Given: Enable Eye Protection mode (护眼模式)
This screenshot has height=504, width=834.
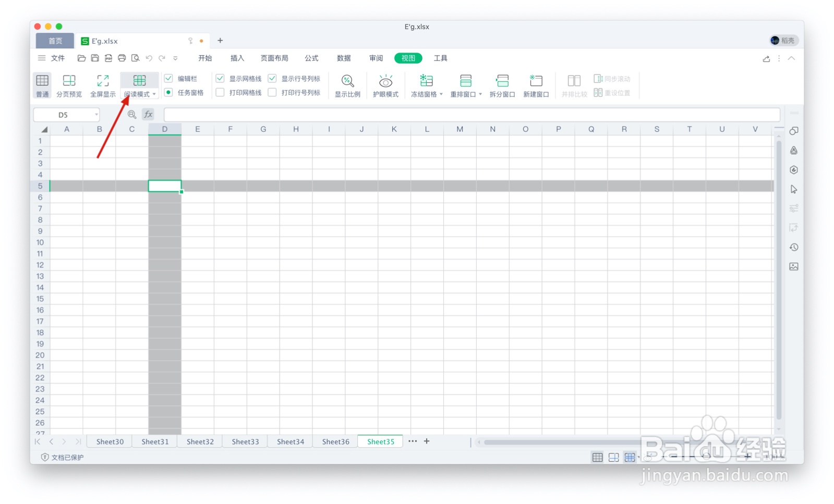Looking at the screenshot, I should point(385,85).
